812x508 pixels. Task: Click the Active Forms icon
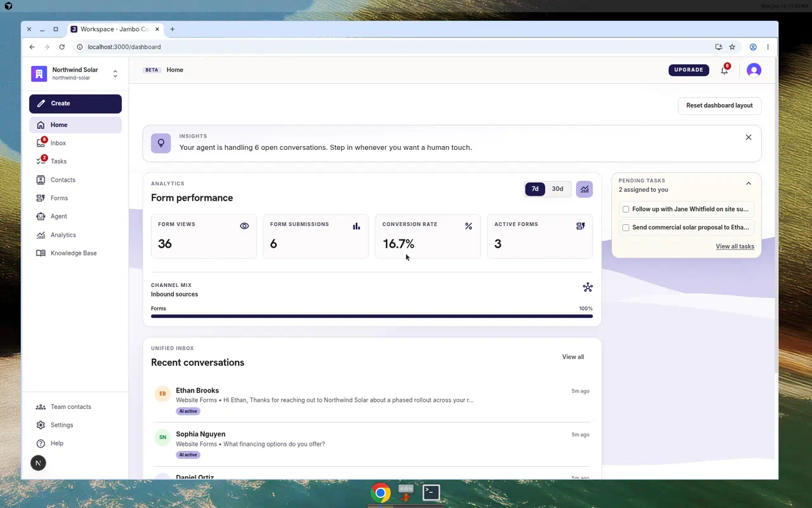[x=580, y=226]
